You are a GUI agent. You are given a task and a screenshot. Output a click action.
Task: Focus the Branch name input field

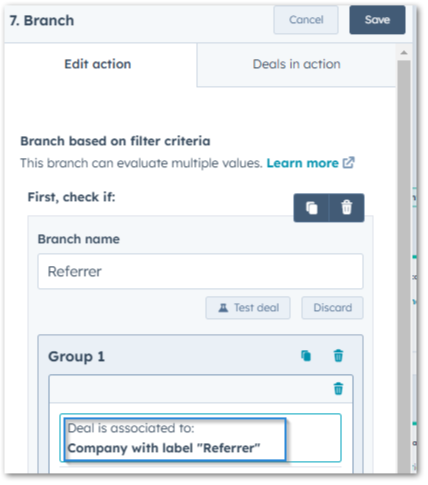[x=200, y=271]
